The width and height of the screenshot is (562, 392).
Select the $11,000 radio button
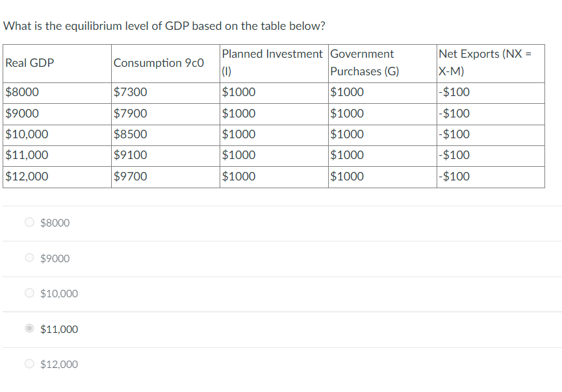(x=29, y=328)
